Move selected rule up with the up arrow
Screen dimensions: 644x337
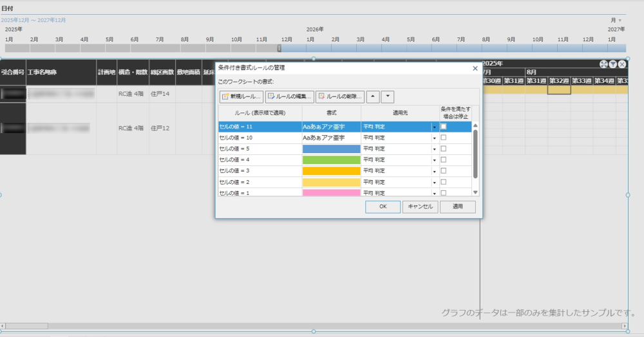(373, 96)
